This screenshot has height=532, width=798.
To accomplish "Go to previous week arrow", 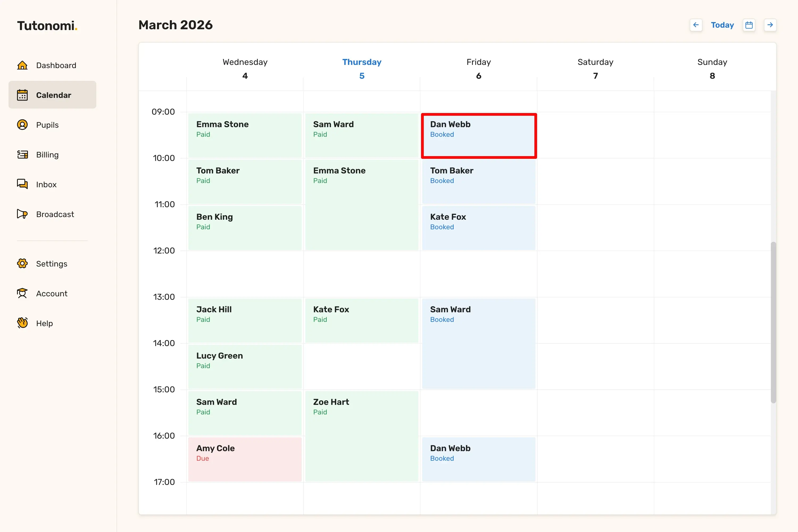I will tap(696, 25).
